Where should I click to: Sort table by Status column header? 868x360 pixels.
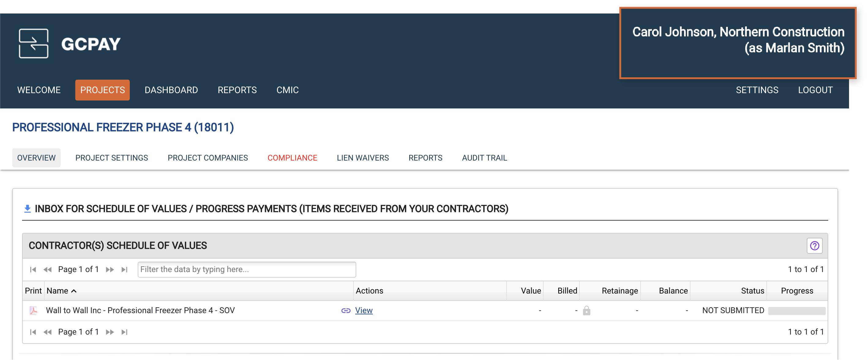(x=752, y=291)
